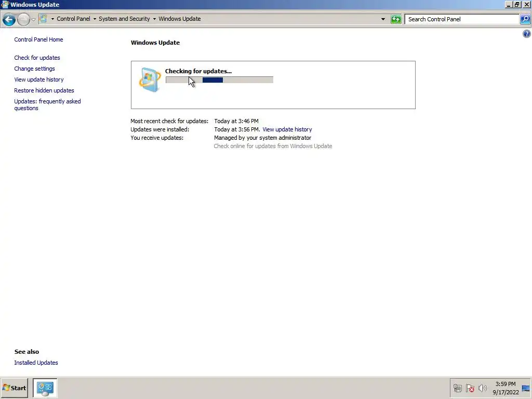This screenshot has height=399, width=532.
Task: Click the Control Panel taskbar button
Action: [x=45, y=388]
